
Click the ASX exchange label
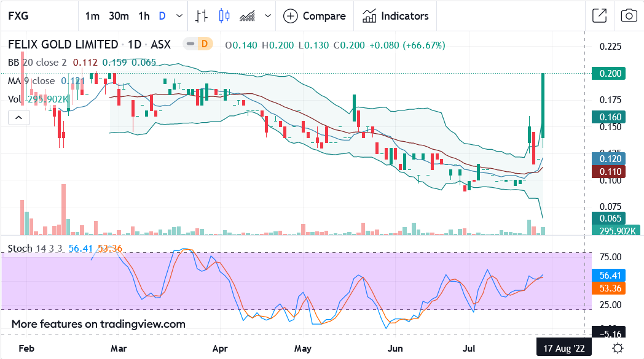(x=160, y=44)
